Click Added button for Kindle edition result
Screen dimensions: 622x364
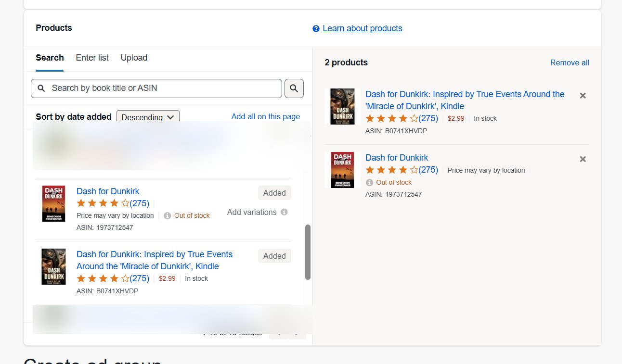(x=274, y=256)
